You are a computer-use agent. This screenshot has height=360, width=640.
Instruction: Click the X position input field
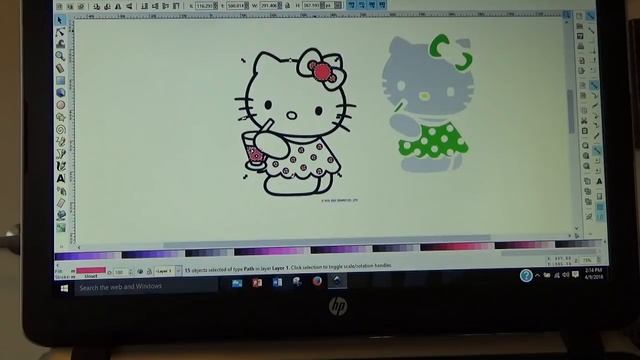point(207,6)
